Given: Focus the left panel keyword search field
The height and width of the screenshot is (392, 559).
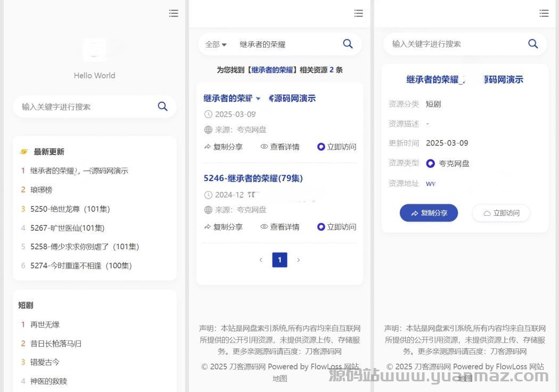Looking at the screenshot, I should pos(87,107).
